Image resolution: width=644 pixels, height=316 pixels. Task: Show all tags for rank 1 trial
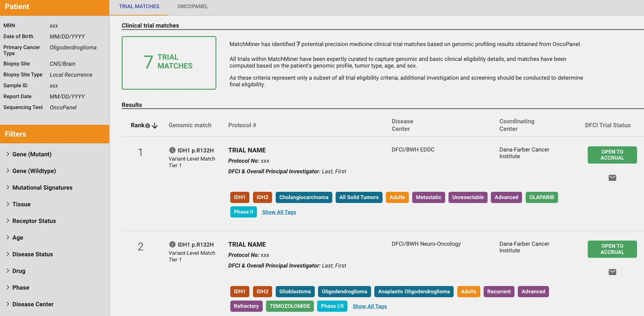(x=279, y=212)
